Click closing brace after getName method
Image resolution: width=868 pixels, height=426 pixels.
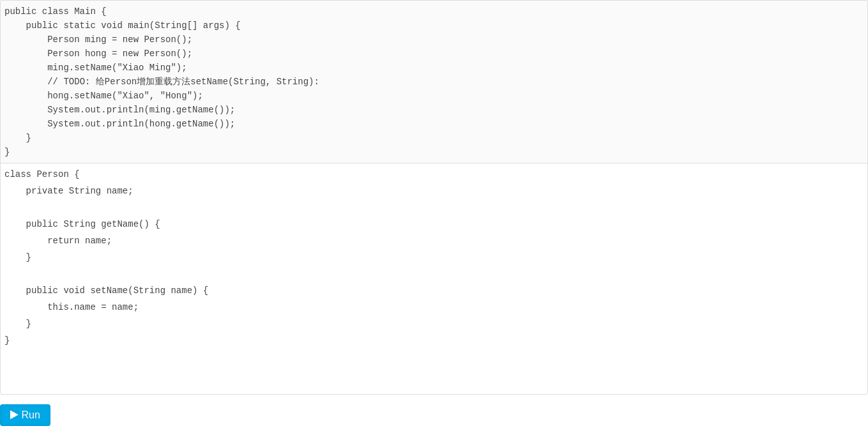[28, 257]
